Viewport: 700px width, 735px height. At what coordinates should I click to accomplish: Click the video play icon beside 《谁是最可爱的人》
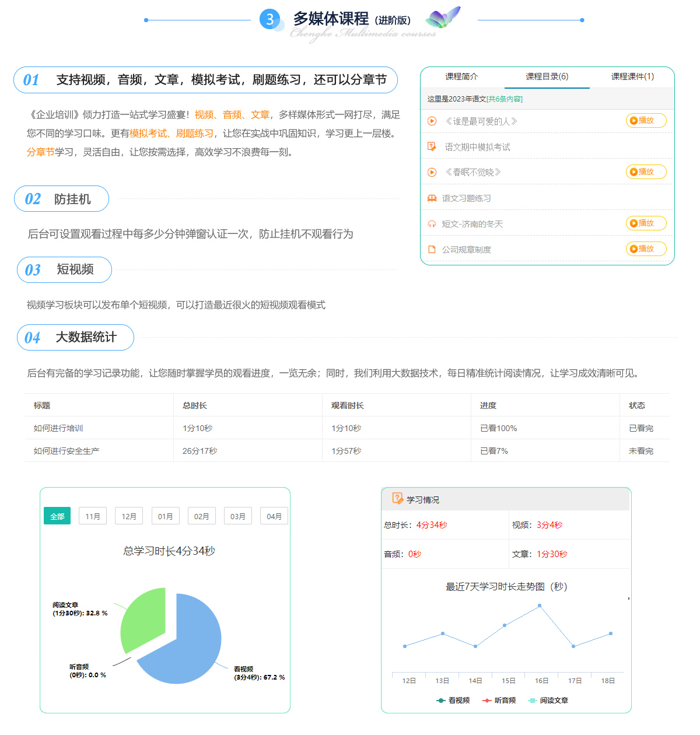click(x=432, y=121)
